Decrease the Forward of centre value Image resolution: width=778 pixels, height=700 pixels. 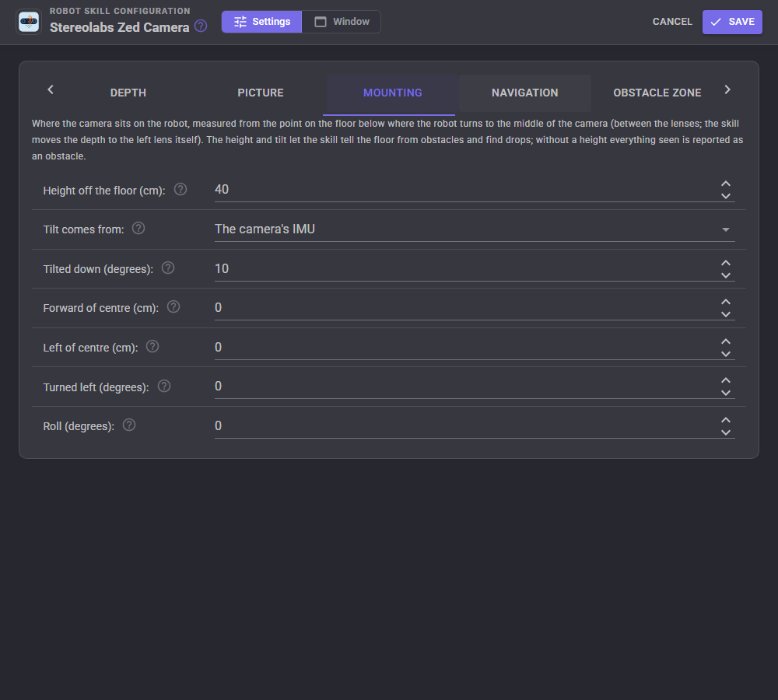click(x=725, y=314)
